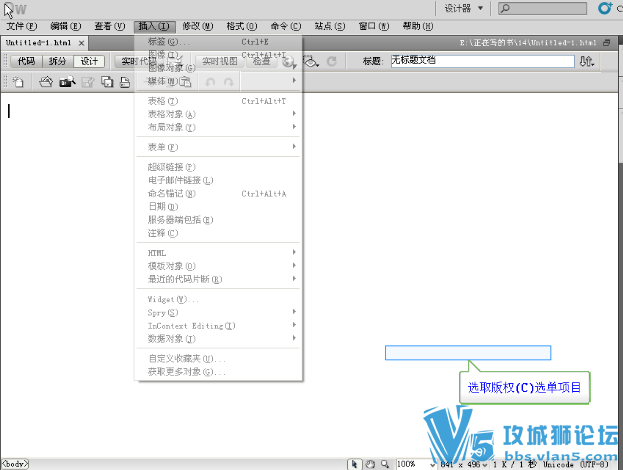Open the 编辑(E) menu
This screenshot has height=470, width=623.
(66, 26)
